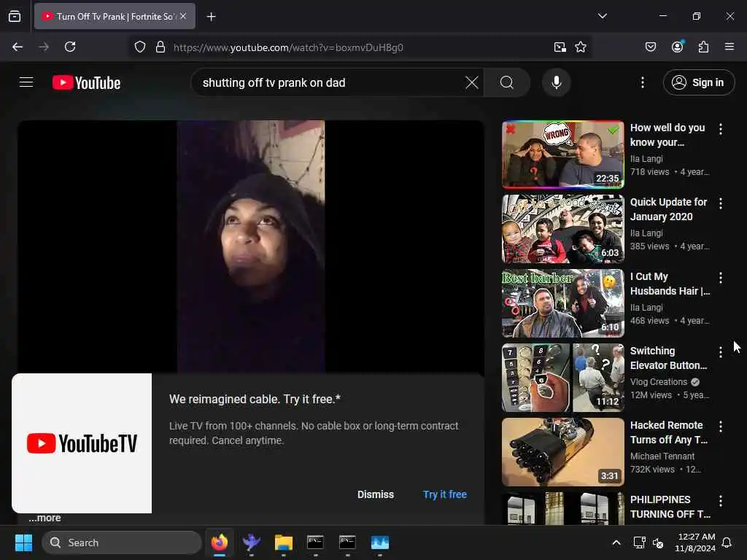Open the YouTube hamburger guide menu

(26, 82)
